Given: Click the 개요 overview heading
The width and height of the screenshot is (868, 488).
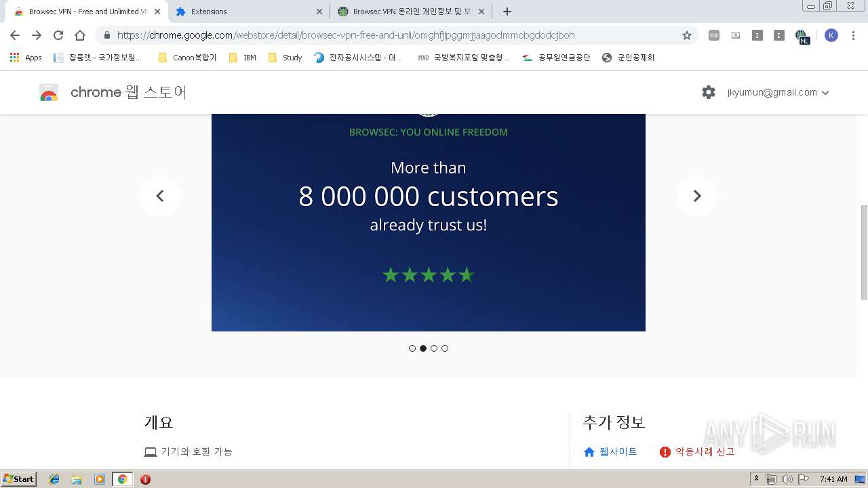Looking at the screenshot, I should click(x=159, y=422).
